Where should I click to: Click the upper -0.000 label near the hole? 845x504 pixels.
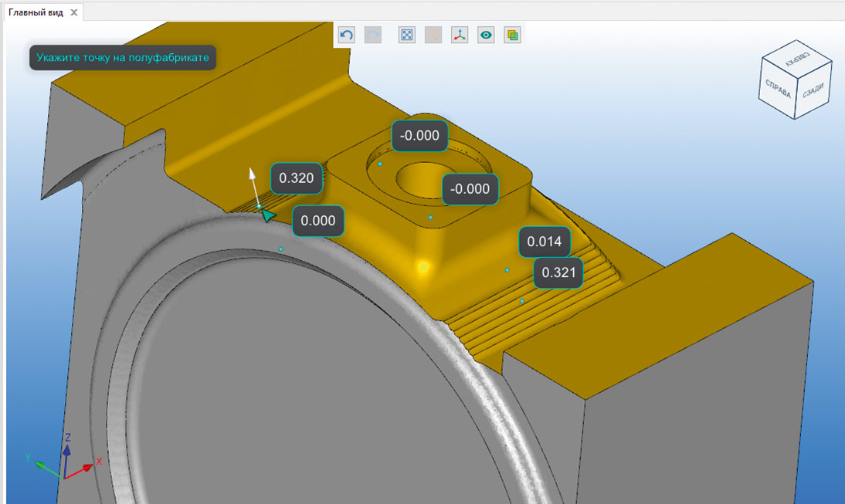(x=420, y=136)
